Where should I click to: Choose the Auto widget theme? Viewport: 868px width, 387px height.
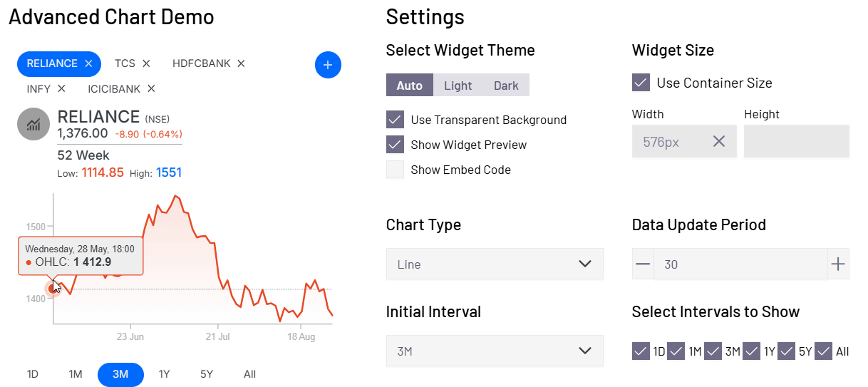tap(410, 86)
